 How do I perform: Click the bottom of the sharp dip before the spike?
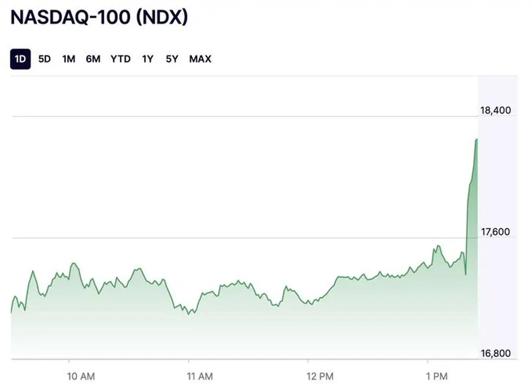tap(465, 274)
